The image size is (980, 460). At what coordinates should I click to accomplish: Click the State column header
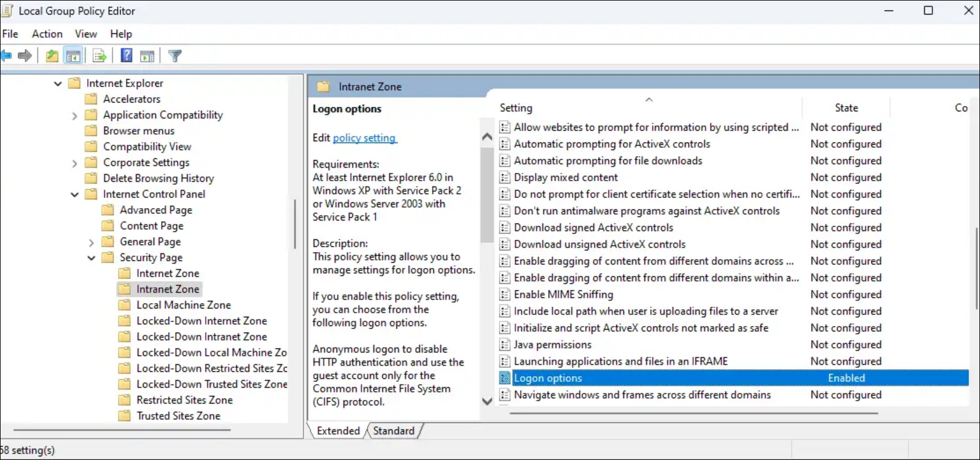(x=846, y=108)
